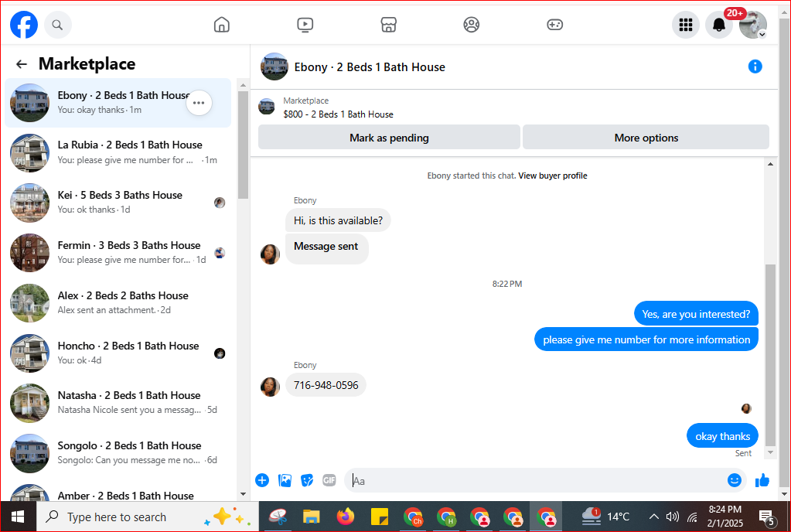Click the 8:24 PM clock

tap(725, 510)
